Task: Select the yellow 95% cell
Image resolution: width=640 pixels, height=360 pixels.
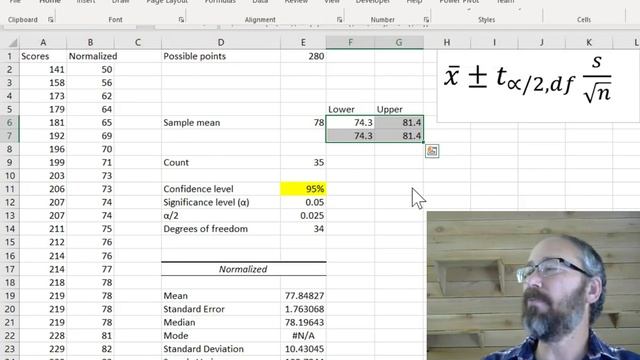Action: coord(303,189)
